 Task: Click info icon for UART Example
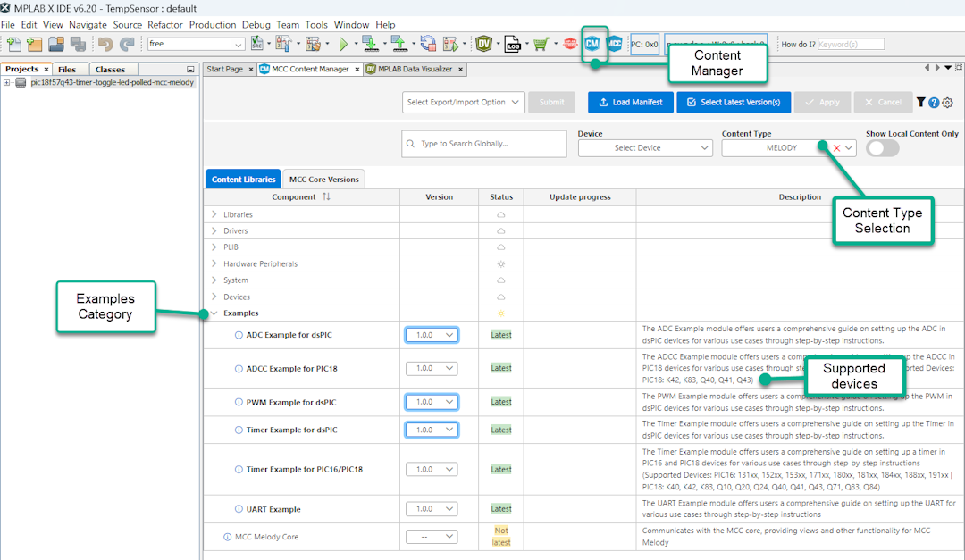coord(239,510)
